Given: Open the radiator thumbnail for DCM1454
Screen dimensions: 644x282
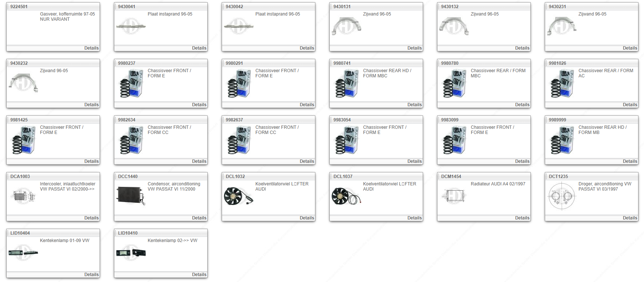Looking at the screenshot, I should [x=454, y=195].
